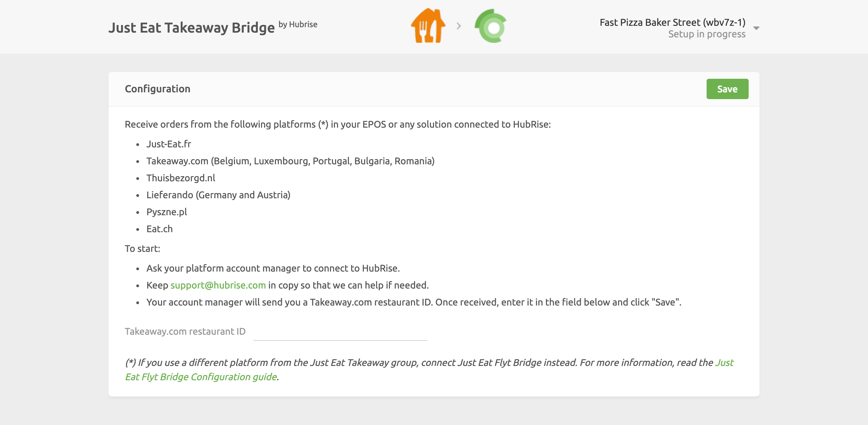868x425 pixels.
Task: Click the chevron arrow between the logos
Action: (459, 26)
